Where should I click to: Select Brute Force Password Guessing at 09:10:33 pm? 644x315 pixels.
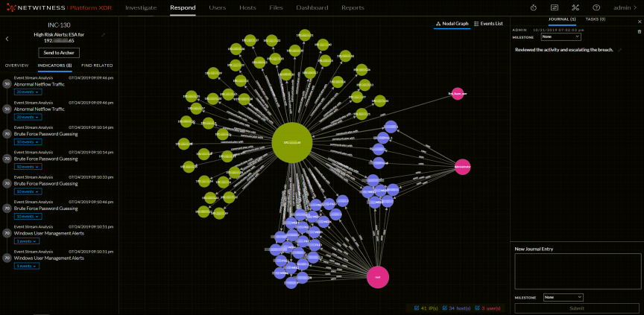46,183
